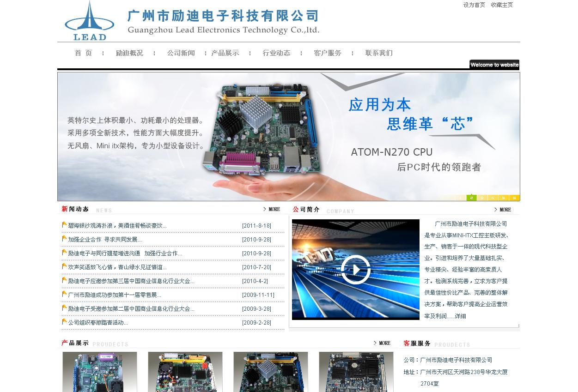The image size is (578, 392).
Task: Open the 行业动态 menu item
Action: point(277,53)
